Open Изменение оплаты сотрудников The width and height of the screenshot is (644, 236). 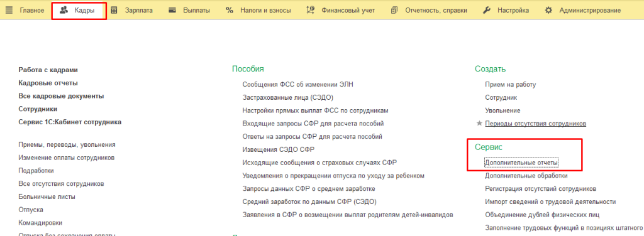(67, 158)
